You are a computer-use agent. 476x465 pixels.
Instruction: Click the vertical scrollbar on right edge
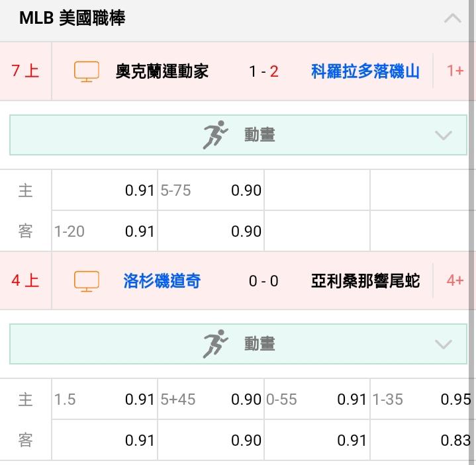(x=472, y=232)
